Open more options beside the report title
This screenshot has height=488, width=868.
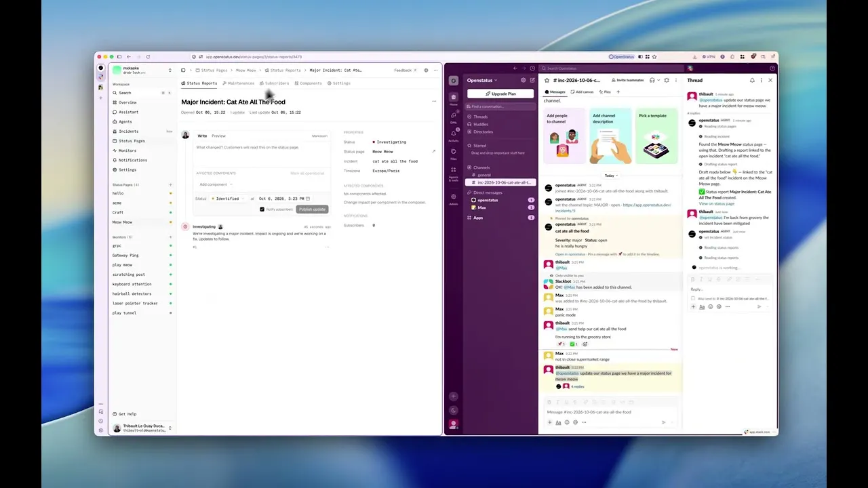pos(434,102)
